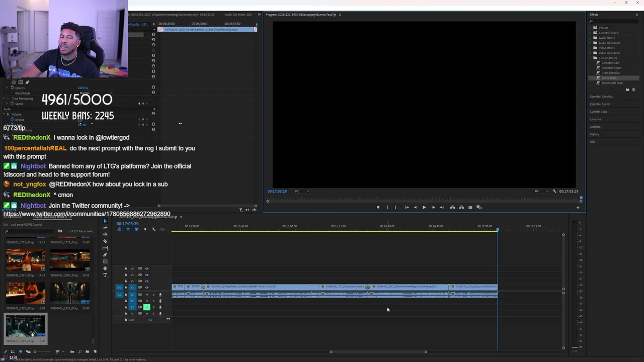Toggle Snap in timeline header
Viewport: 644px width, 362px height.
coord(128,229)
